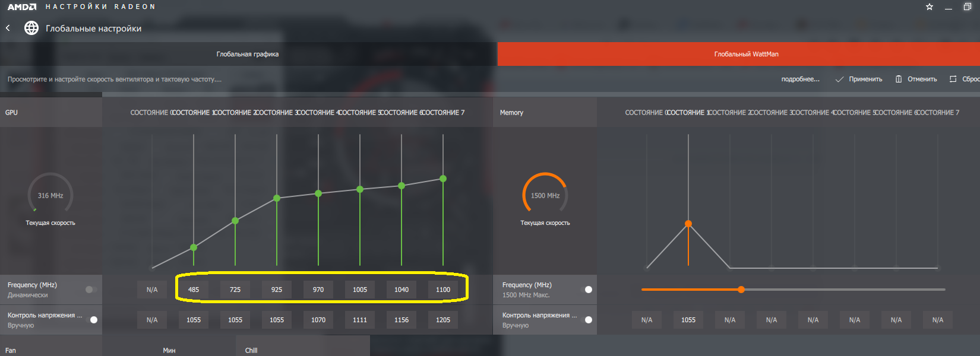Click the star favorites icon
Viewport: 980px width, 356px height.
click(x=930, y=7)
